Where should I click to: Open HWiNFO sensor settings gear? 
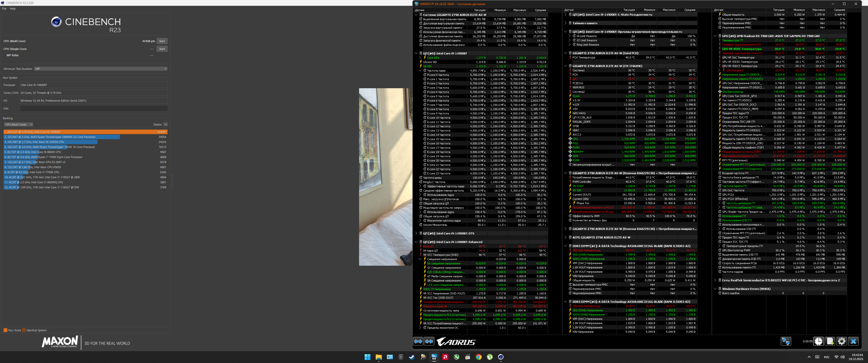(842, 342)
